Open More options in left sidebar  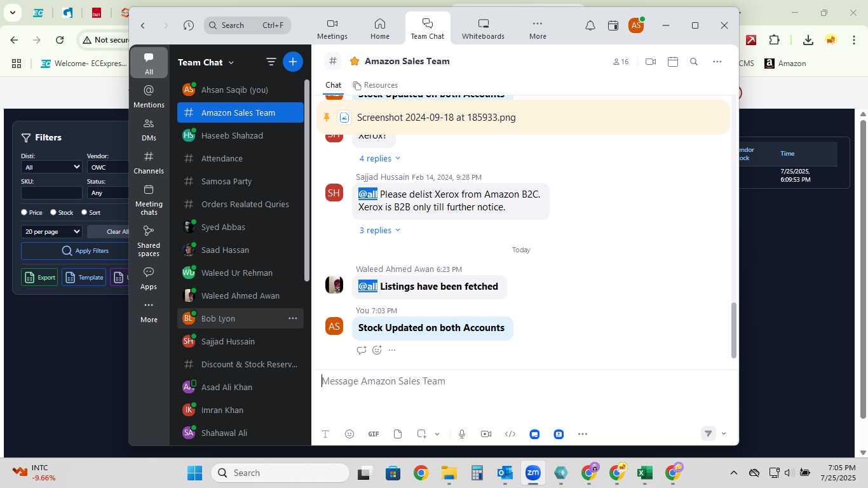[149, 311]
